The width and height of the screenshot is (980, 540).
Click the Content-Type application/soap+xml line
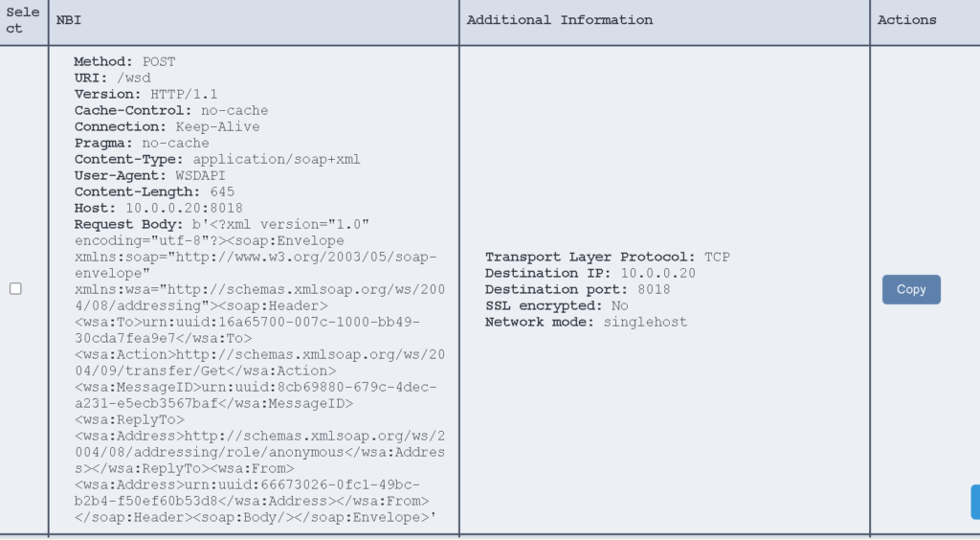[x=217, y=159]
